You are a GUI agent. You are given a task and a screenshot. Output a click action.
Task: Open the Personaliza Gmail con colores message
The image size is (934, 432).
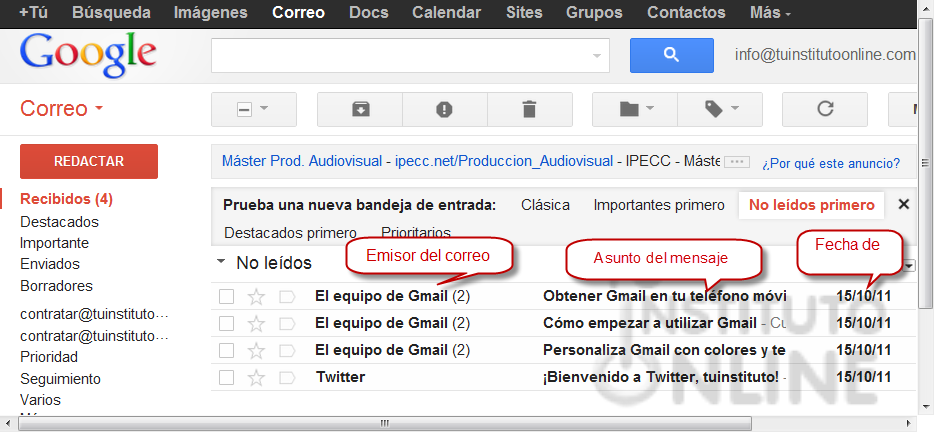(x=664, y=350)
